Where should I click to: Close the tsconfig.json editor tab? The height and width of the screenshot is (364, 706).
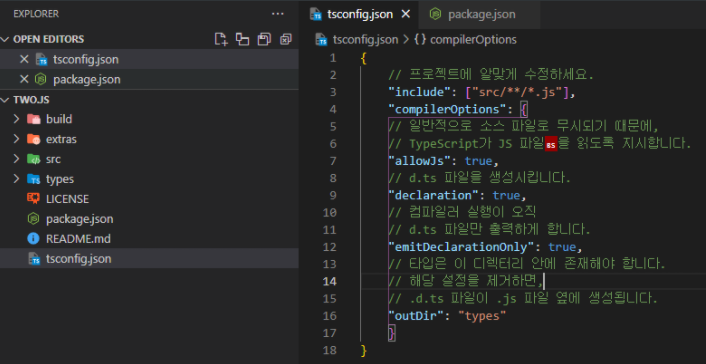406,14
